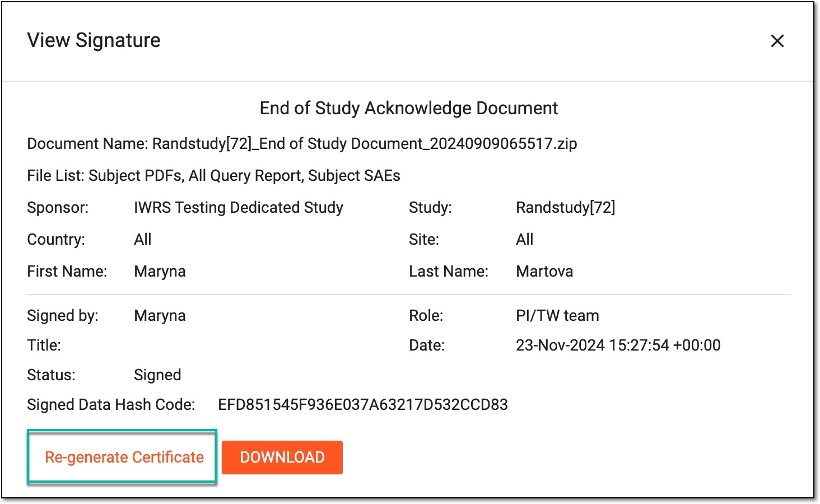The image size is (820, 504).
Task: Select the hash code EFD851545F936E037A63217D532CCD83
Action: (363, 404)
